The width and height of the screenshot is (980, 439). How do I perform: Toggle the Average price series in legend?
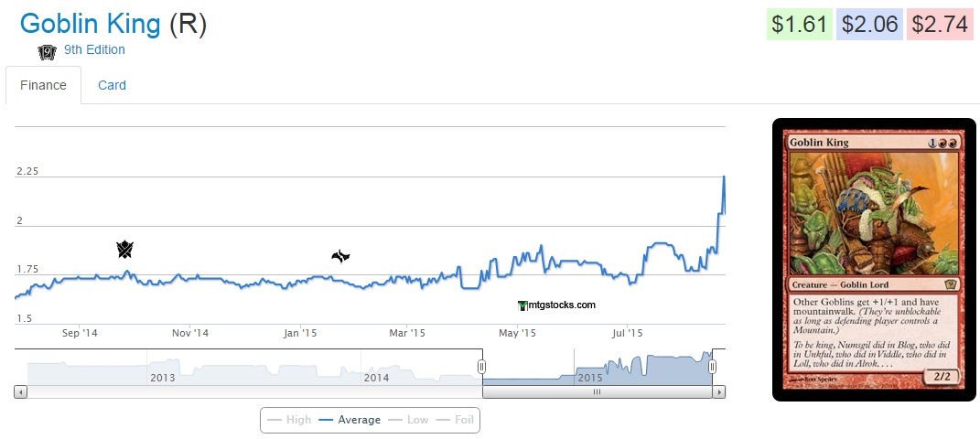[x=350, y=420]
